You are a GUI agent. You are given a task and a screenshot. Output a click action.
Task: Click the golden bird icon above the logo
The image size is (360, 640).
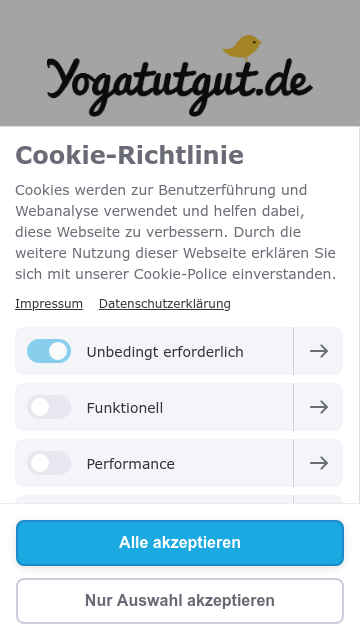(x=242, y=48)
